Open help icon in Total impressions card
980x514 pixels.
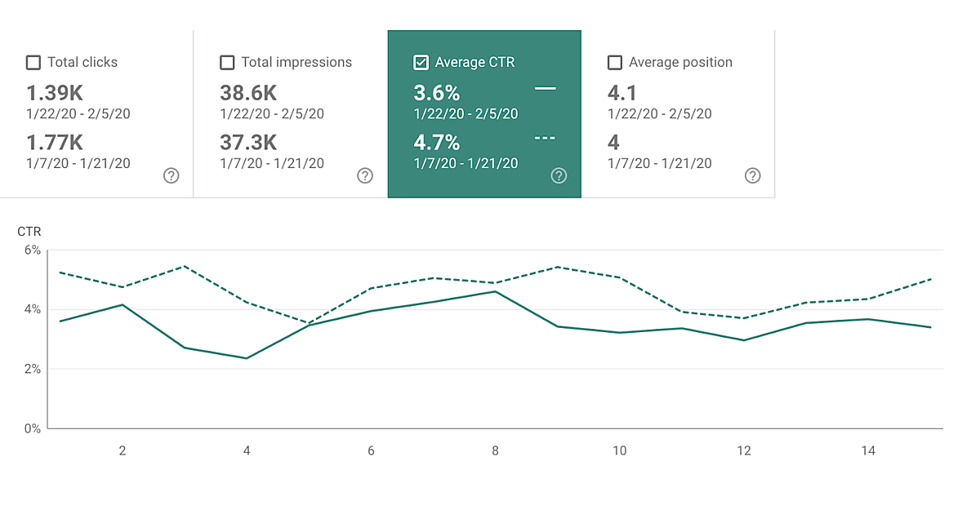(x=365, y=175)
